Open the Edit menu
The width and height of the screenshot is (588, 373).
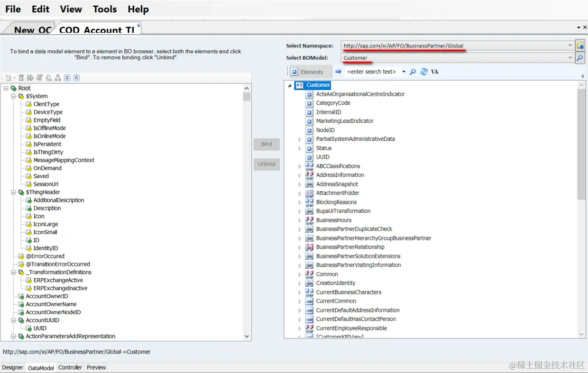click(x=40, y=9)
